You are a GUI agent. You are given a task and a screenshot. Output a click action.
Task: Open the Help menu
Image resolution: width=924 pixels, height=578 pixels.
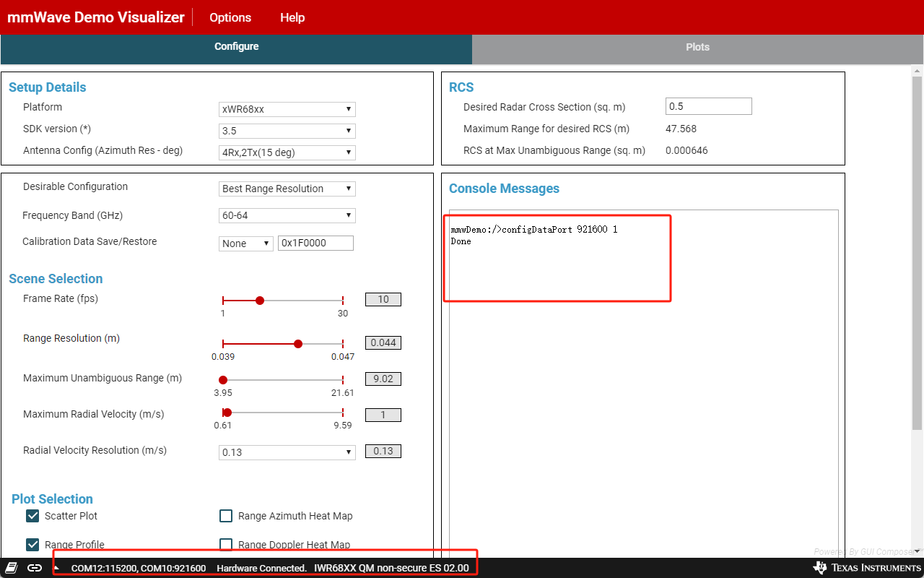pos(292,17)
